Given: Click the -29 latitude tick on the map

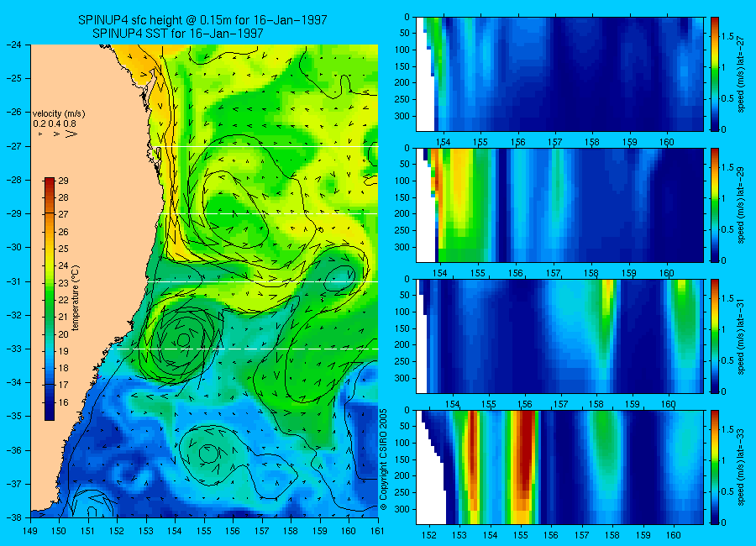Looking at the screenshot, I should coord(14,213).
